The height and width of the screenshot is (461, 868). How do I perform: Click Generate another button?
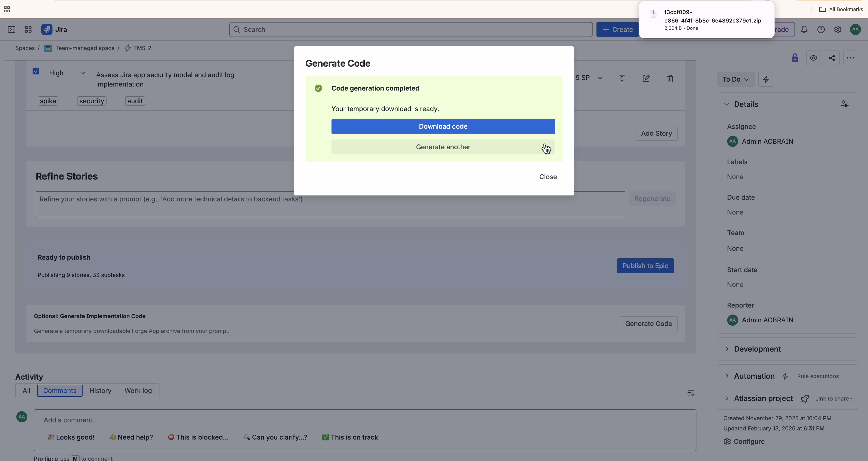click(443, 147)
